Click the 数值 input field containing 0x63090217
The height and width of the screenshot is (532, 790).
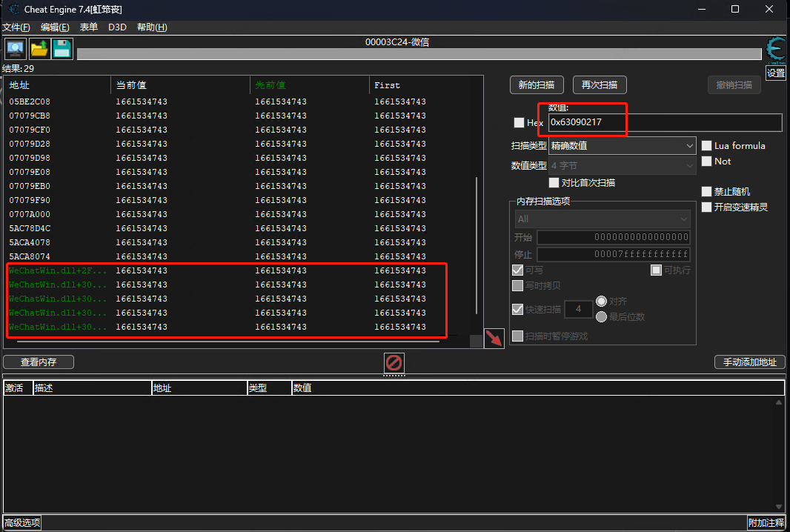pos(665,122)
